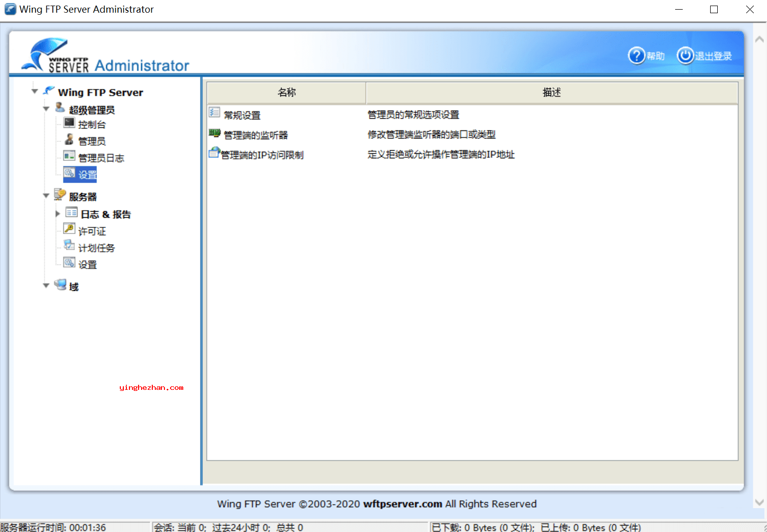This screenshot has height=532, width=767.
Task: Click the 超级管理员 tree label
Action: [92, 110]
